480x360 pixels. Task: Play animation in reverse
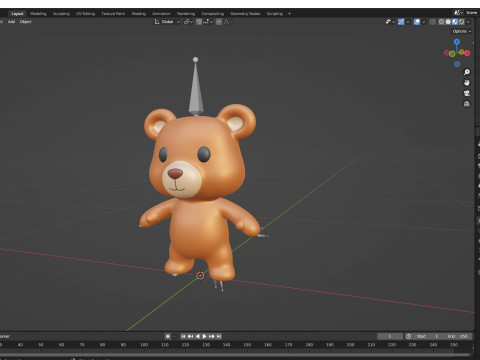(197, 336)
